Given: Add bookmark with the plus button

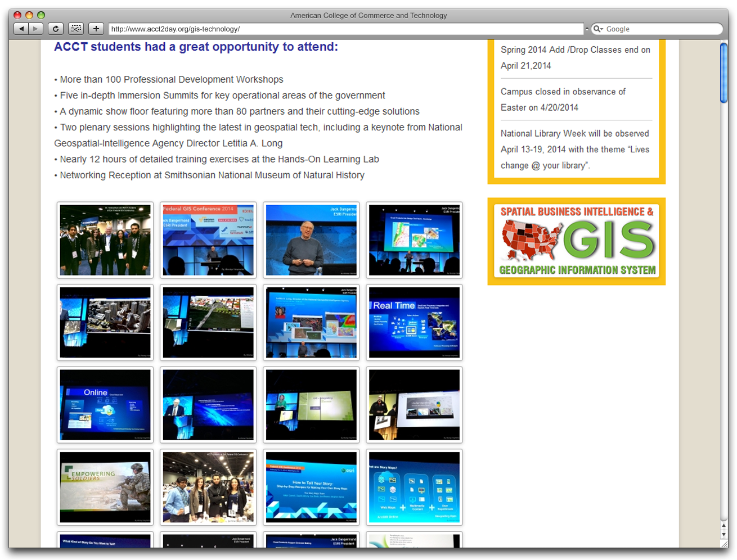Looking at the screenshot, I should 96,29.
